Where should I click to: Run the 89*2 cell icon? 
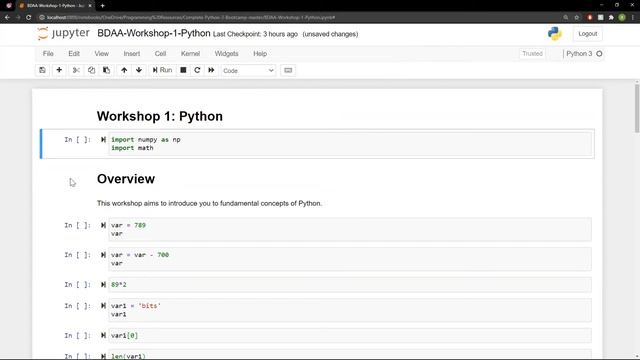(103, 284)
